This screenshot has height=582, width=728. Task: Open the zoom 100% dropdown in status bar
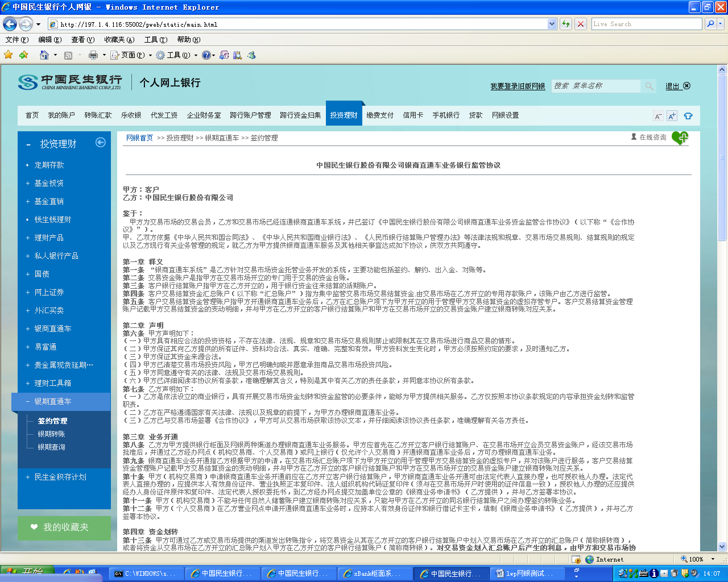[713, 559]
